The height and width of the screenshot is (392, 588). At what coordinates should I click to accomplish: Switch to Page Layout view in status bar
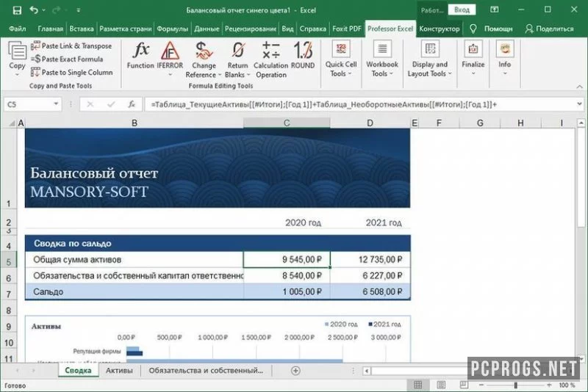[441, 385]
